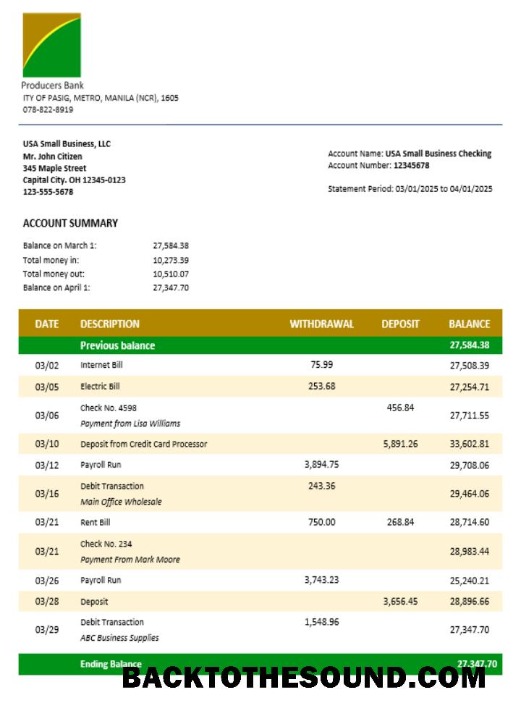The width and height of the screenshot is (521, 724).
Task: Click the DEPOSIT column header
Action: (400, 324)
